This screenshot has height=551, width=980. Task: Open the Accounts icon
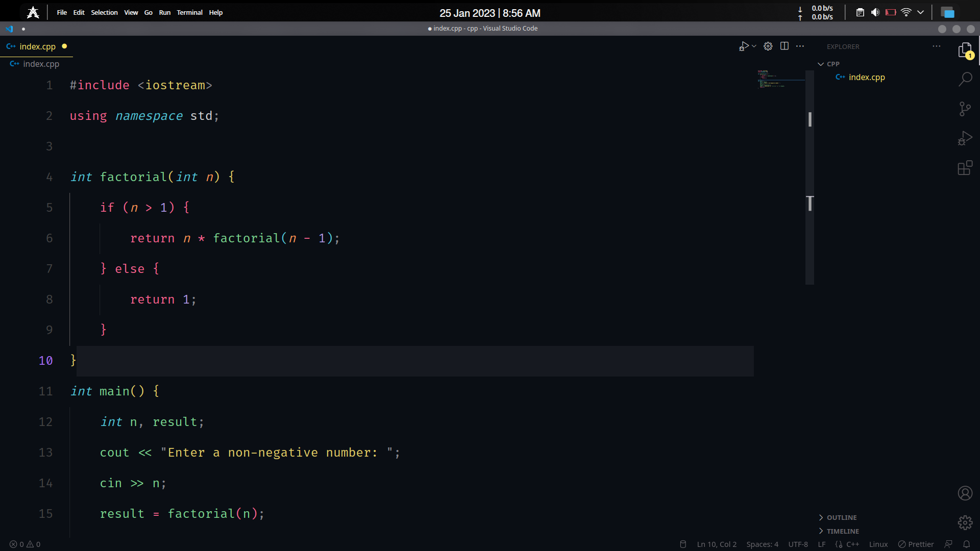coord(965,493)
